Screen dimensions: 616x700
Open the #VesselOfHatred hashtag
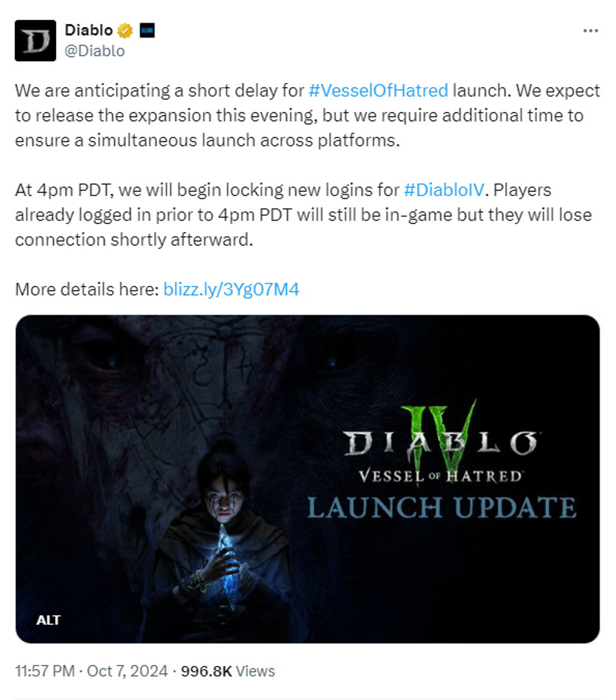(378, 91)
